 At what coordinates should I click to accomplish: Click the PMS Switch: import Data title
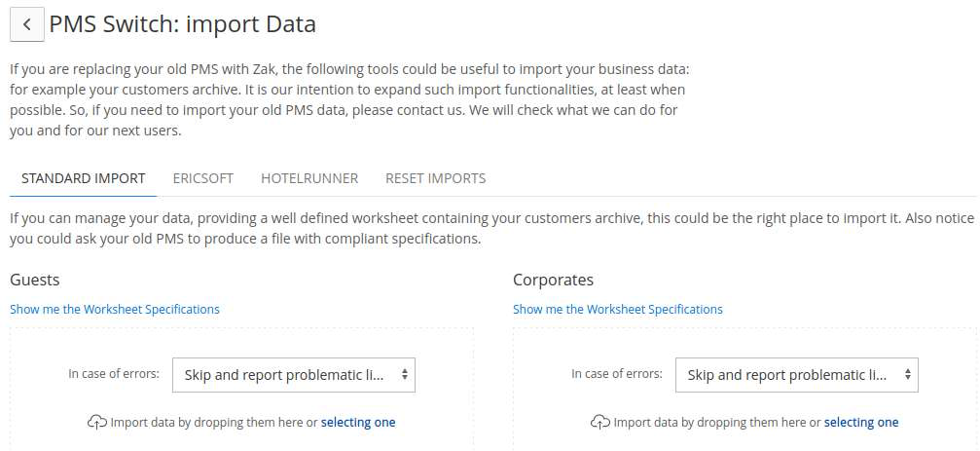pos(183,24)
